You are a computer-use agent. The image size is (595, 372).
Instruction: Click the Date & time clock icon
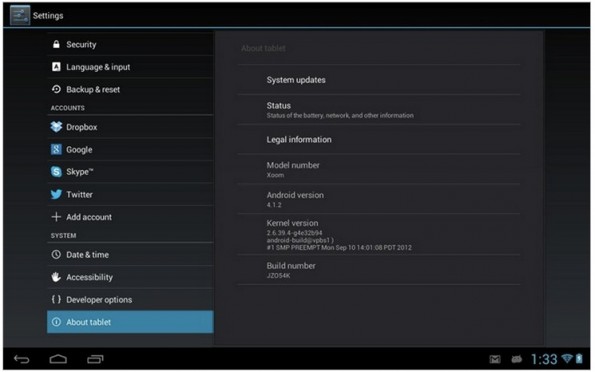coord(56,254)
